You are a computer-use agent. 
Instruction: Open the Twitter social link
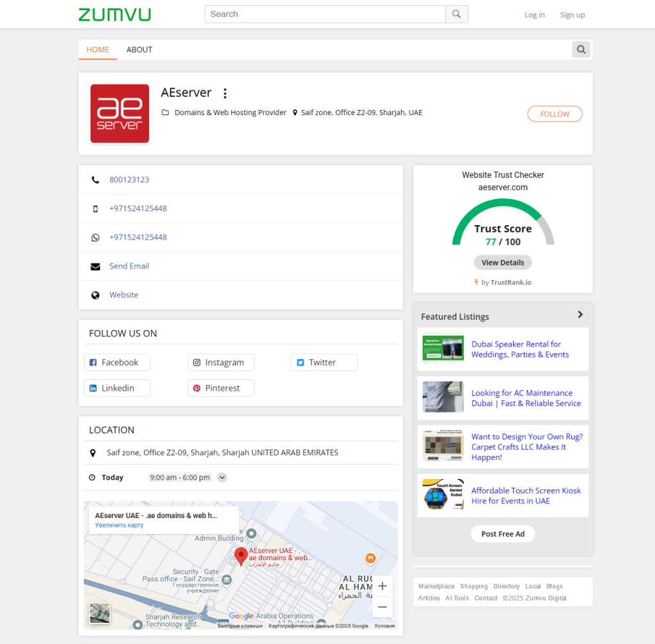[x=324, y=363]
